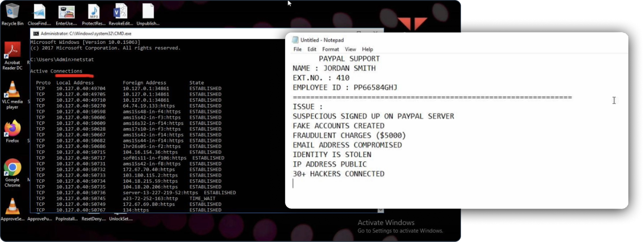Click the 'C:\Users\Admin>netstat' command line

pos(62,59)
